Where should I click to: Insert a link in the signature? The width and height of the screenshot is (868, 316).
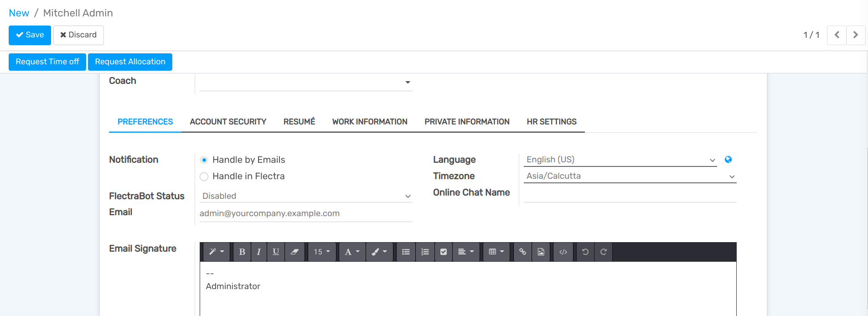pyautogui.click(x=522, y=252)
